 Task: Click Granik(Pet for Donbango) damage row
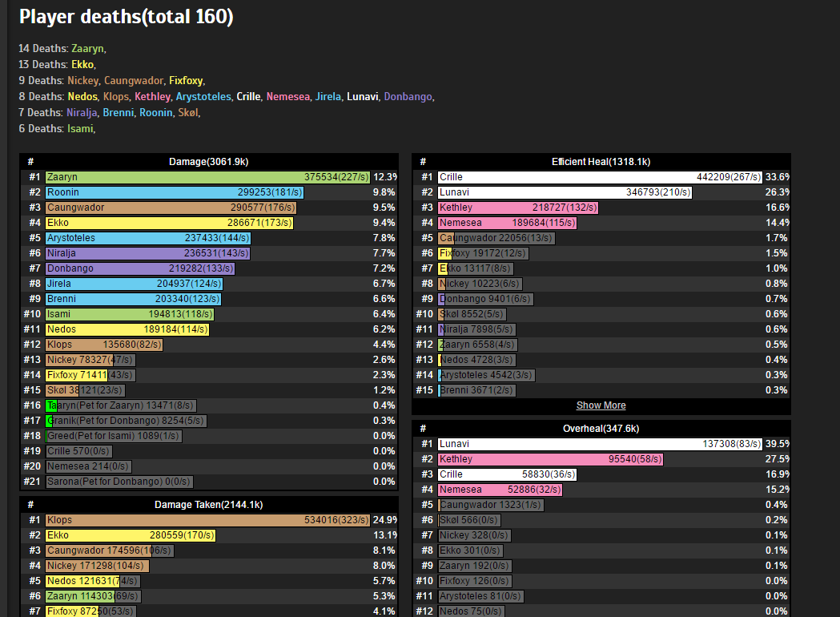(127, 421)
